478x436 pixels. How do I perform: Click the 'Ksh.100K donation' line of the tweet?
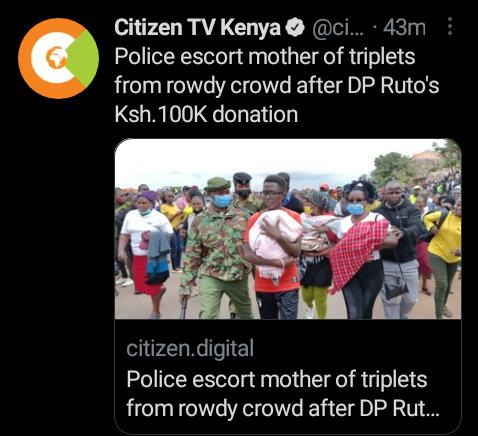tap(206, 114)
